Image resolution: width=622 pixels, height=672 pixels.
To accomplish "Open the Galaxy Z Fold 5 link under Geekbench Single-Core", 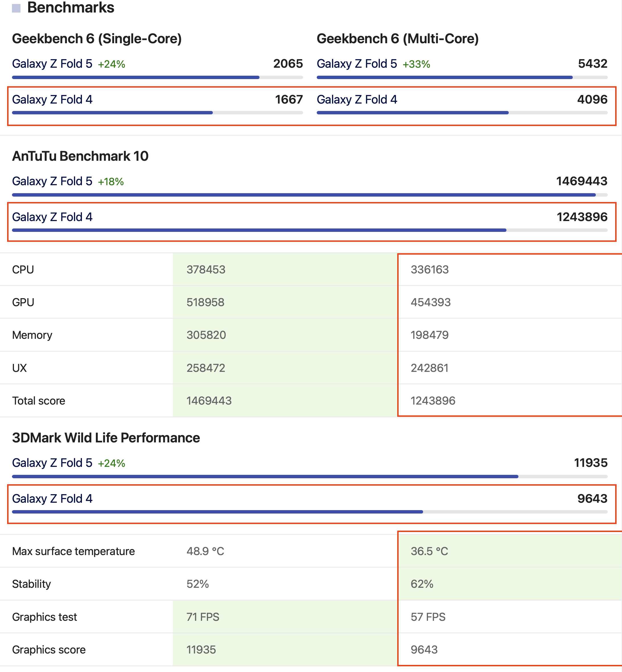I will click(x=52, y=64).
